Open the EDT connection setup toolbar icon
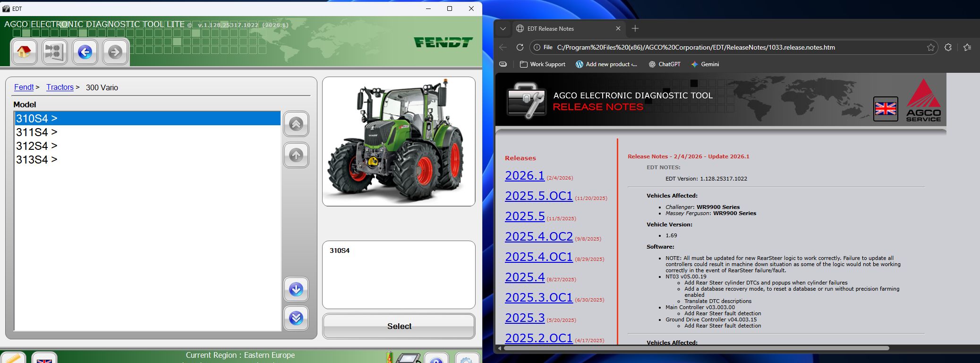 [x=54, y=52]
